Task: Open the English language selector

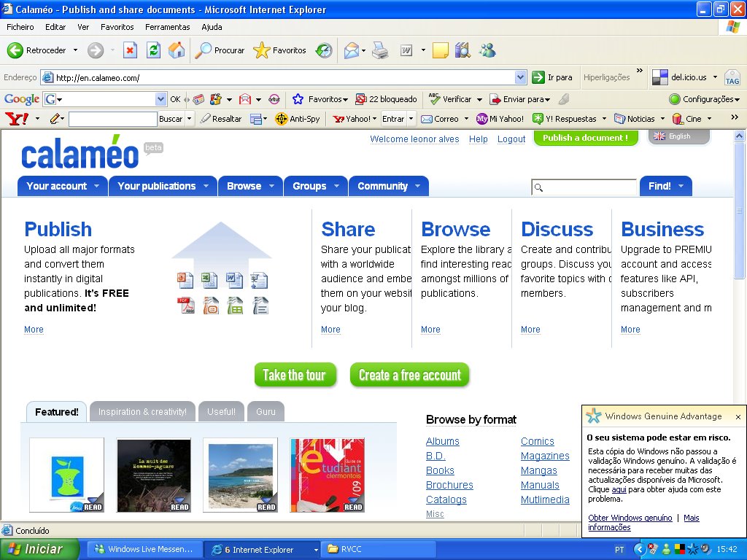Action: (x=679, y=136)
